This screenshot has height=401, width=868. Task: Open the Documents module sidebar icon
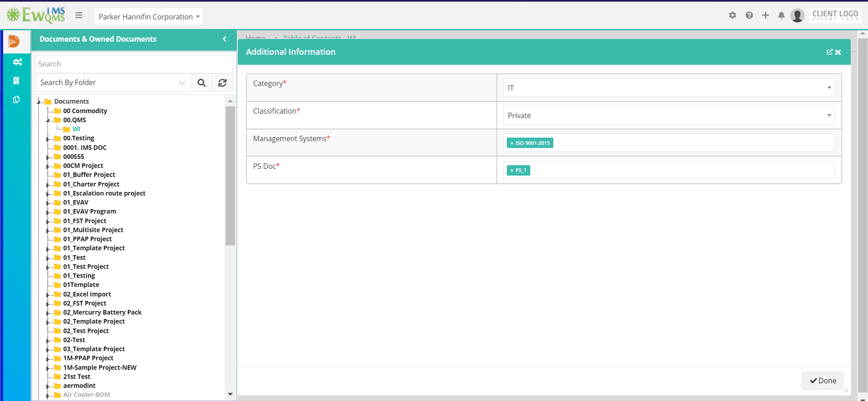pyautogui.click(x=14, y=42)
